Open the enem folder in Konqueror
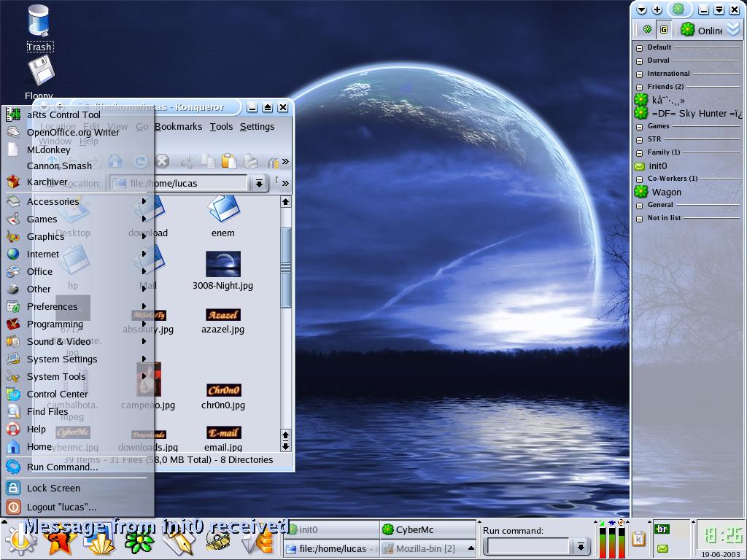The image size is (747, 560). [x=223, y=217]
